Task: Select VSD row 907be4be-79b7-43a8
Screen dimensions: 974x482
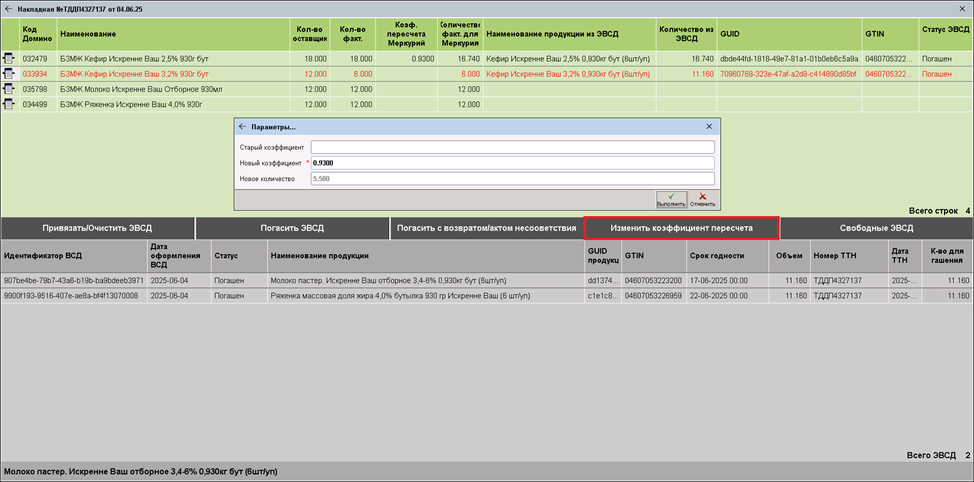Action: pyautogui.click(x=486, y=280)
